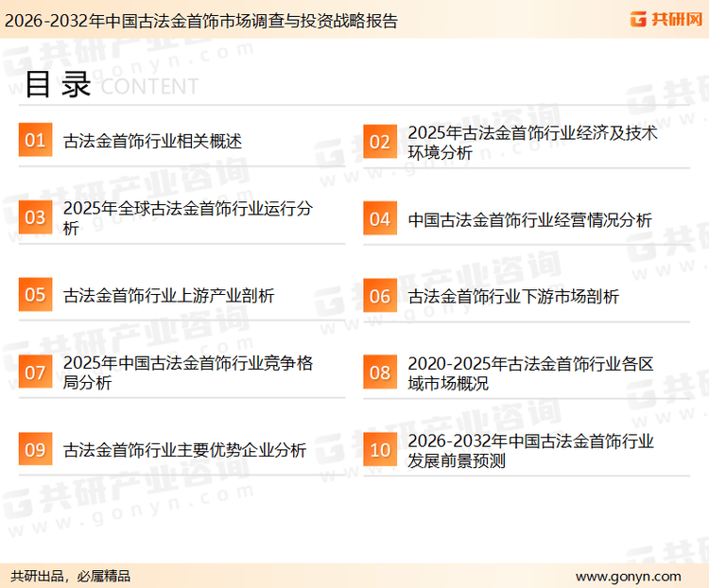Select the 03 chapter badge

pos(35,218)
